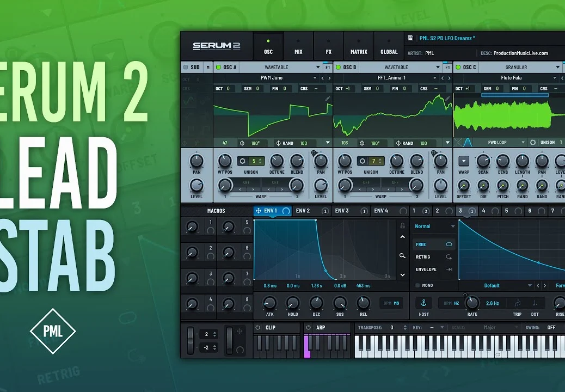Click the SUB M button

[x=208, y=67]
